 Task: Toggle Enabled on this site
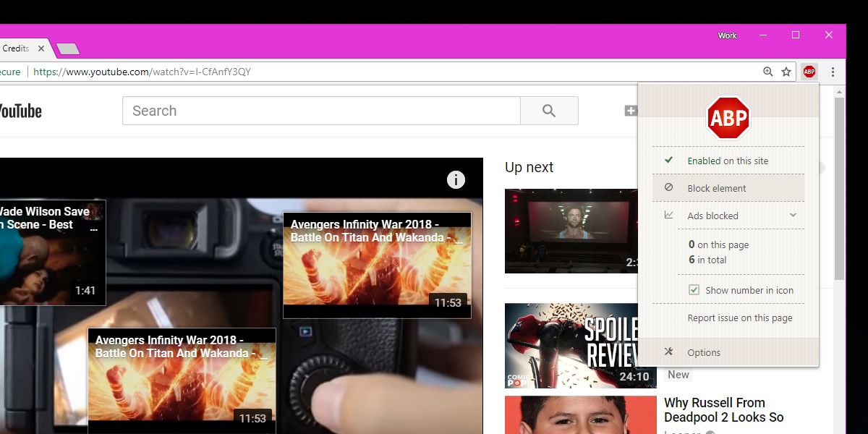[728, 161]
